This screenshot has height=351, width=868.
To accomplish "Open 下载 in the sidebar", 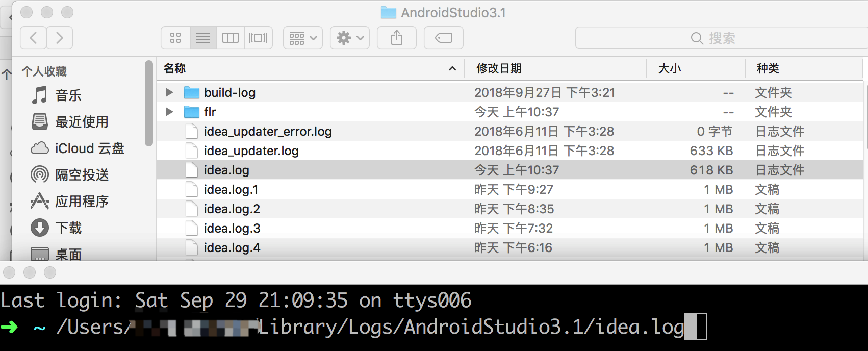I will (x=56, y=228).
